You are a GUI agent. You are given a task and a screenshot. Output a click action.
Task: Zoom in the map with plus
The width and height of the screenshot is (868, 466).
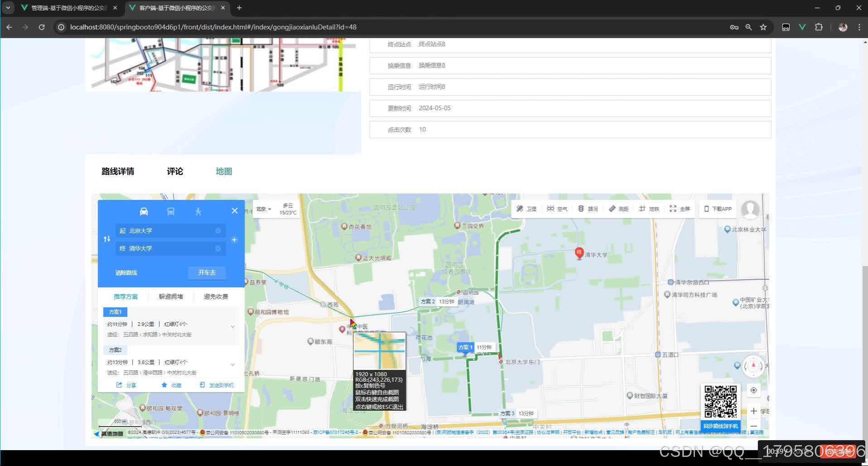[754, 411]
